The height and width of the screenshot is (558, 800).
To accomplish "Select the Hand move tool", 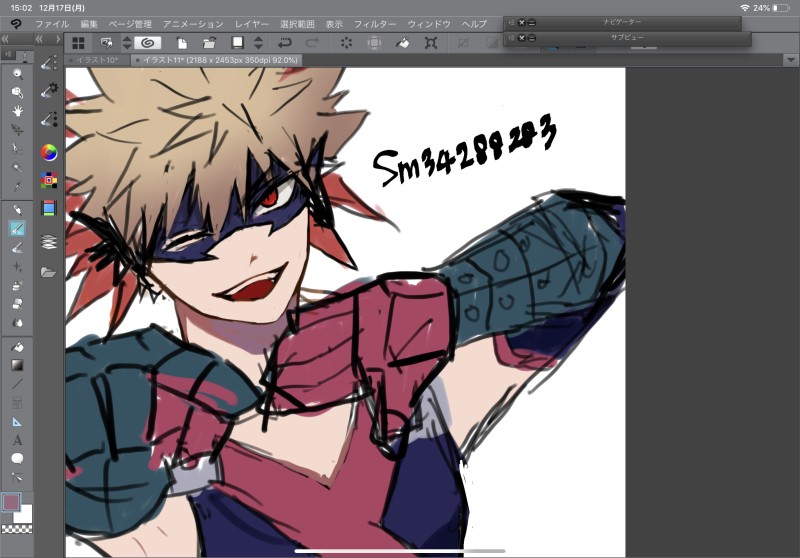I will 17,111.
